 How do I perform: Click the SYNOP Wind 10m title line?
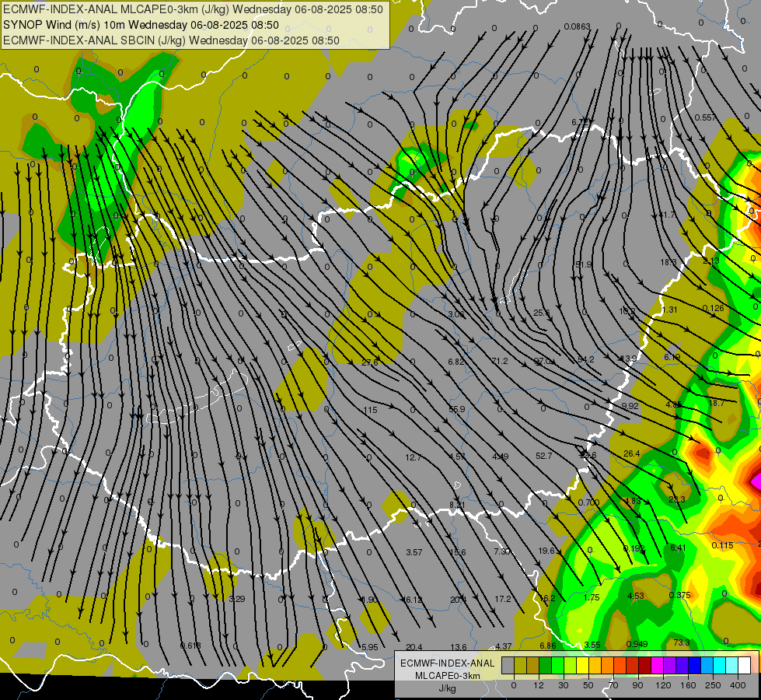[x=141, y=25]
